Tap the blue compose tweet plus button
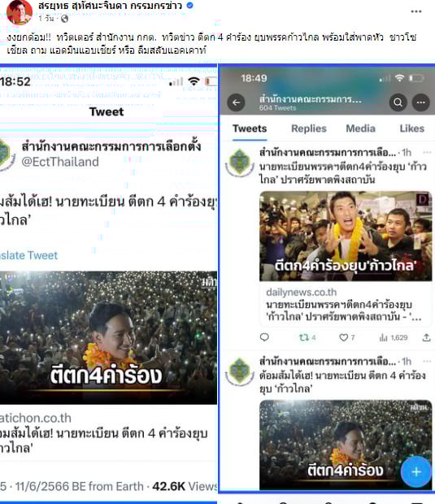Screen dimensions: 435x504 tap(416, 471)
